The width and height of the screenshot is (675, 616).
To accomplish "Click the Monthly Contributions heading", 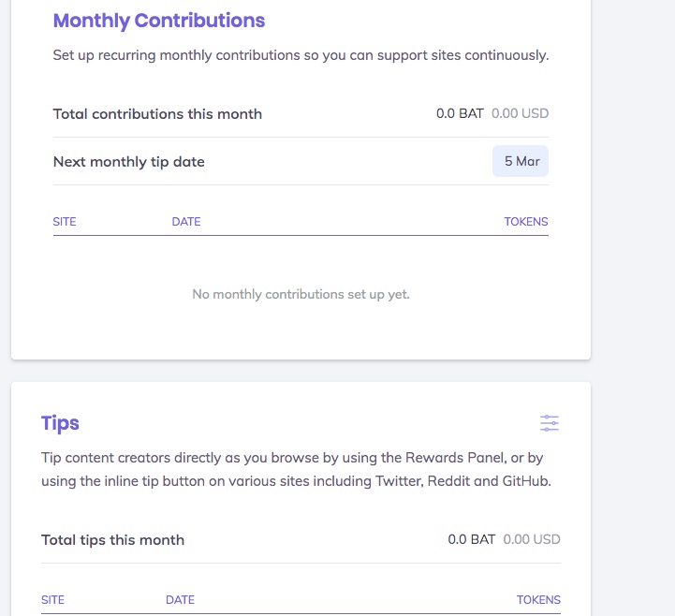I will (159, 21).
